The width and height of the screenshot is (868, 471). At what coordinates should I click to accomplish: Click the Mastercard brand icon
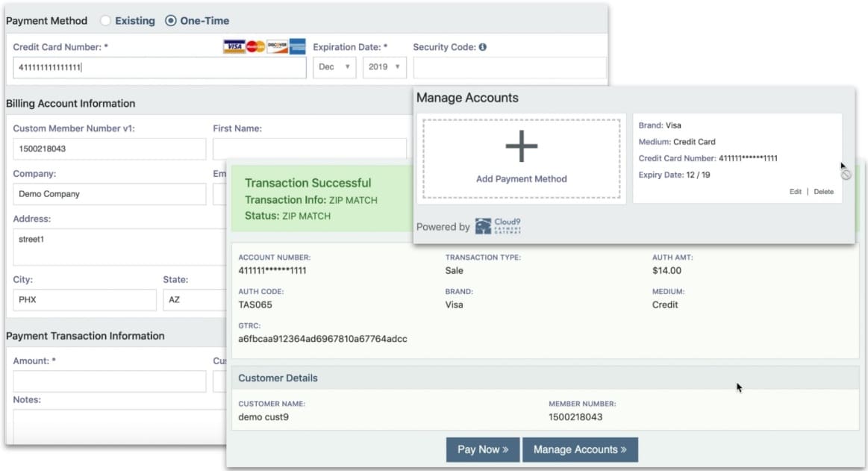(255, 46)
